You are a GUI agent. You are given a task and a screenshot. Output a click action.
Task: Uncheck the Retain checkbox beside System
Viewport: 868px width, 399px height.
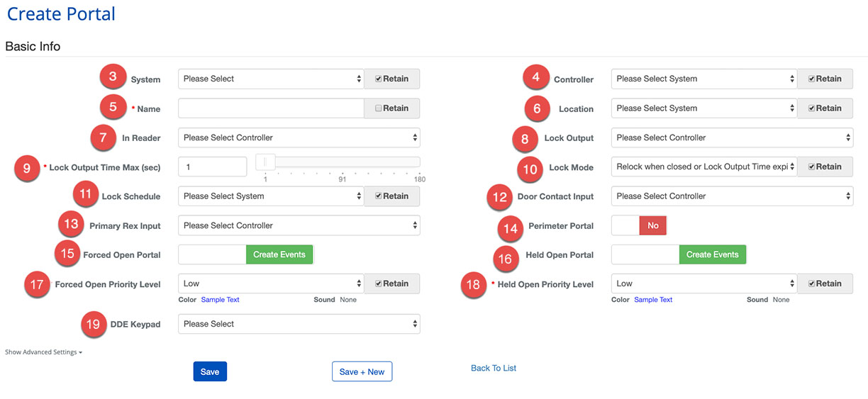tap(378, 79)
